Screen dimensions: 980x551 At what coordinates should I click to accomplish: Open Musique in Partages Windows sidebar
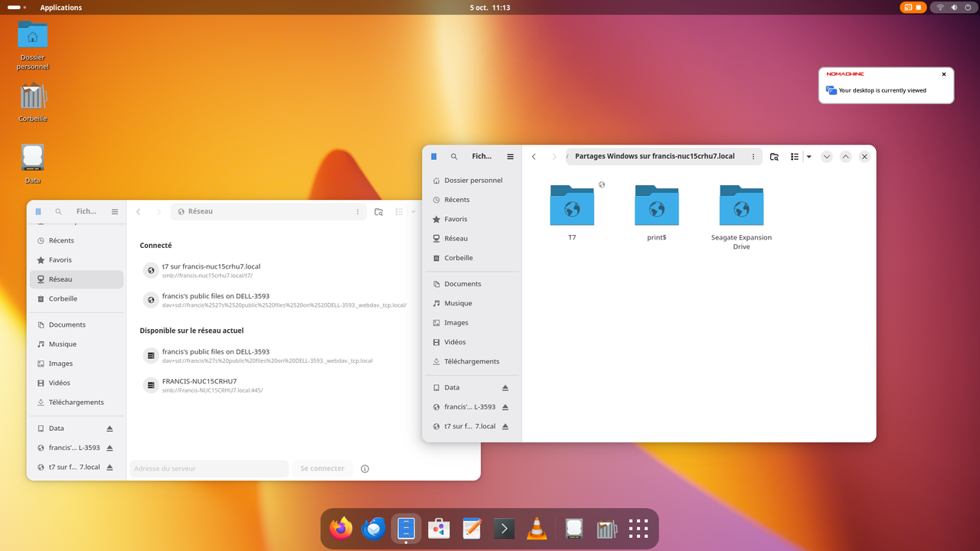tap(472, 303)
